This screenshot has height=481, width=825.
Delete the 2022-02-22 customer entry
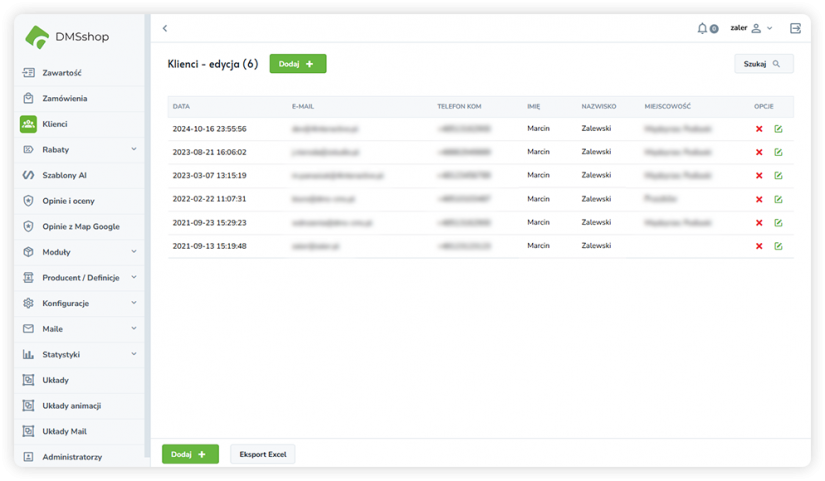[759, 199]
